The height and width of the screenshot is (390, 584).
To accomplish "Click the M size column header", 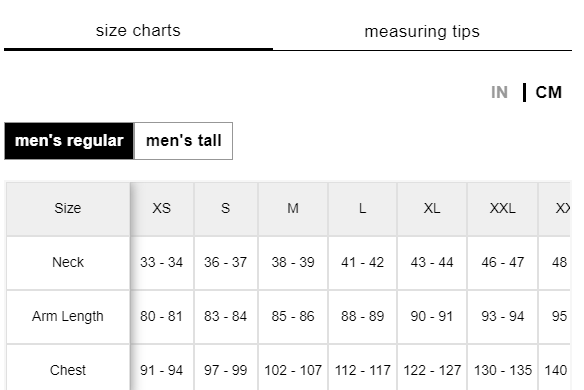I will point(293,208).
